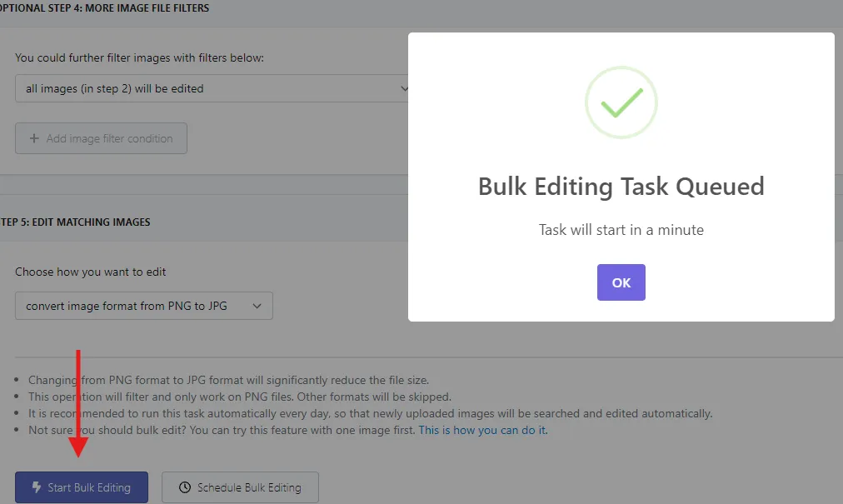The image size is (843, 504).
Task: Click the red arrow head annotation
Action: 78,447
